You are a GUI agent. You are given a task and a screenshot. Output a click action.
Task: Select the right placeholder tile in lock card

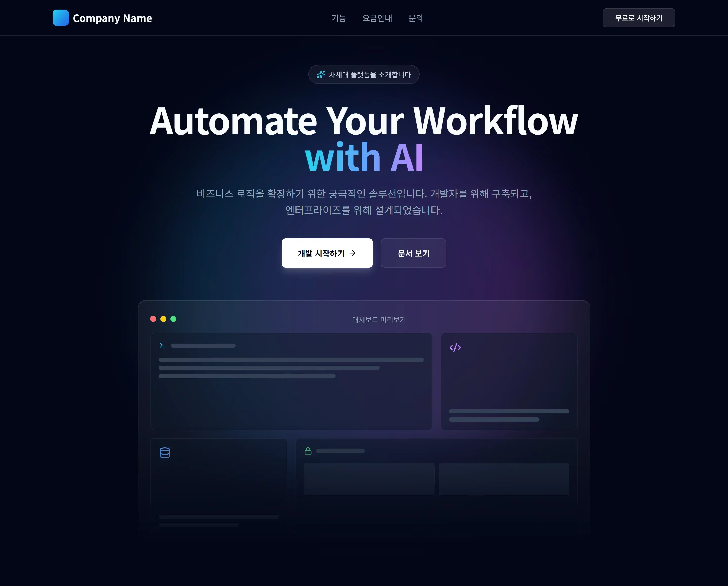coord(504,479)
